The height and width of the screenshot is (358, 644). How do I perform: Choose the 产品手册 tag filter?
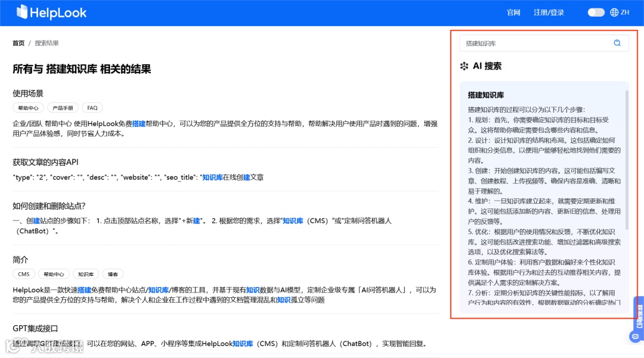(63, 108)
